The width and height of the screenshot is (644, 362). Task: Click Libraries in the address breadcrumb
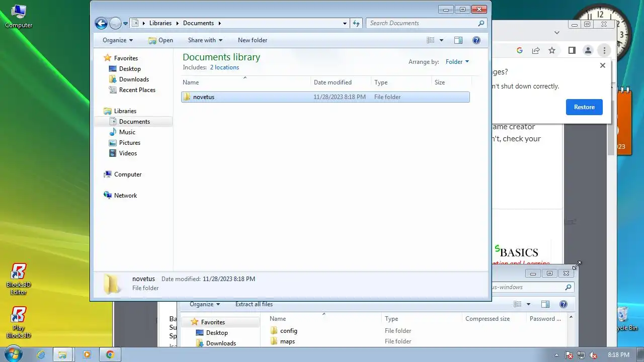(160, 23)
